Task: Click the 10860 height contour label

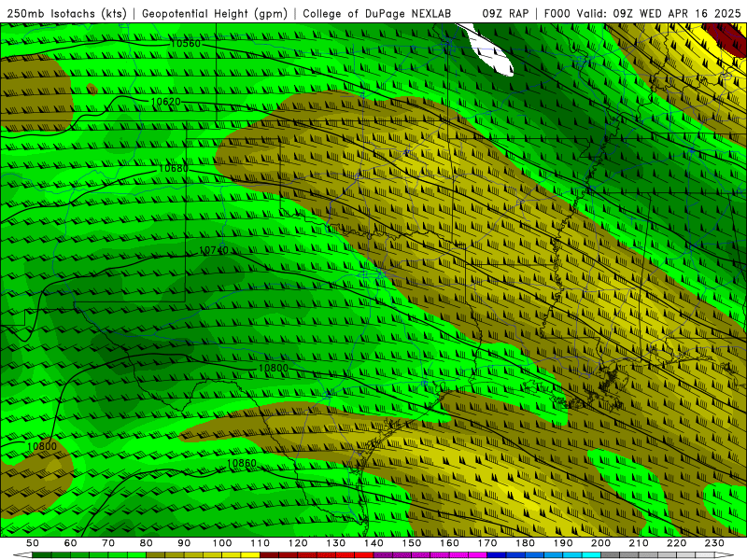Action: point(242,463)
